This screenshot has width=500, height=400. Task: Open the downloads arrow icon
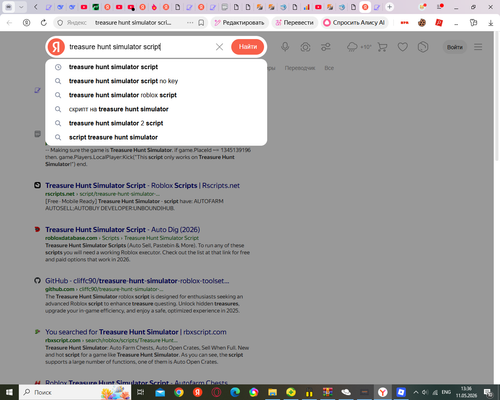pyautogui.click(x=491, y=23)
